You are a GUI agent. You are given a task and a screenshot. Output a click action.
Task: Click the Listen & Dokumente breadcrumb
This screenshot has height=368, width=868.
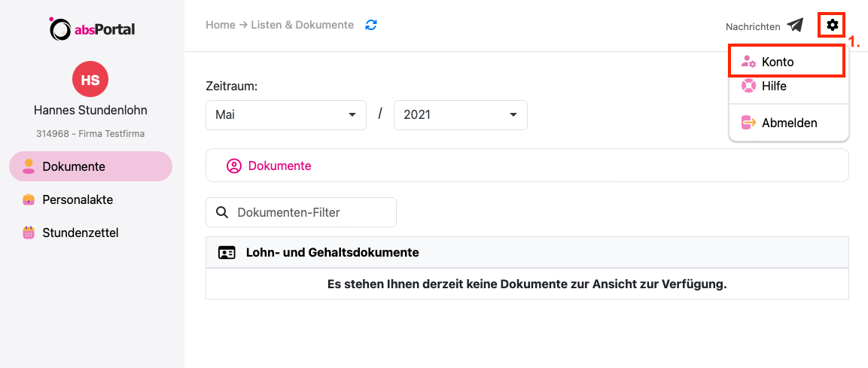[302, 25]
